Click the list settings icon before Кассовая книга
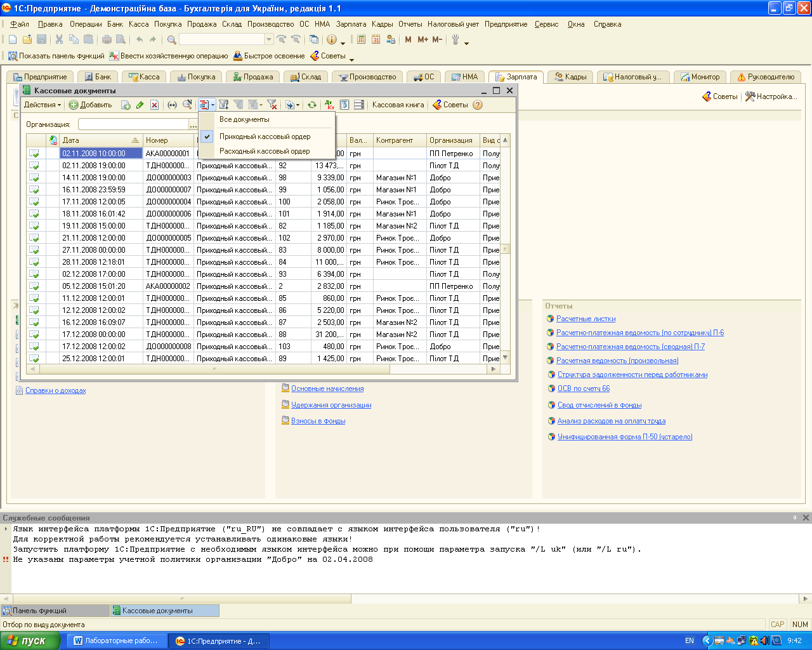The height and width of the screenshot is (650, 812). [x=358, y=105]
